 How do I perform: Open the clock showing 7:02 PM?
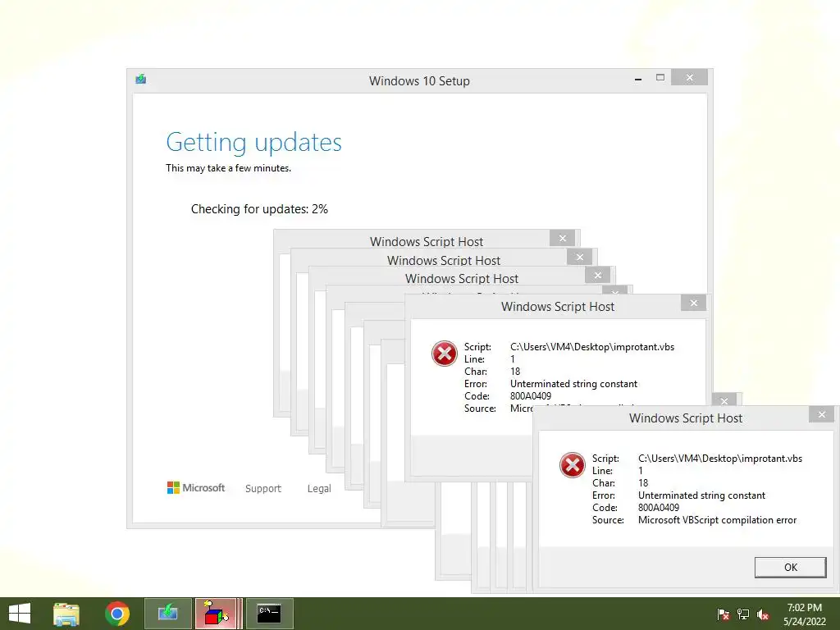tap(805, 614)
